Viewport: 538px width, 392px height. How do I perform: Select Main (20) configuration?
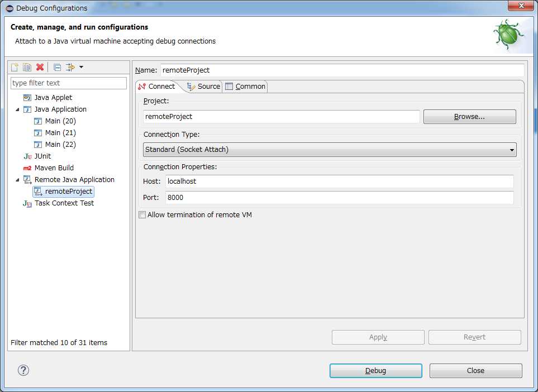click(x=60, y=121)
